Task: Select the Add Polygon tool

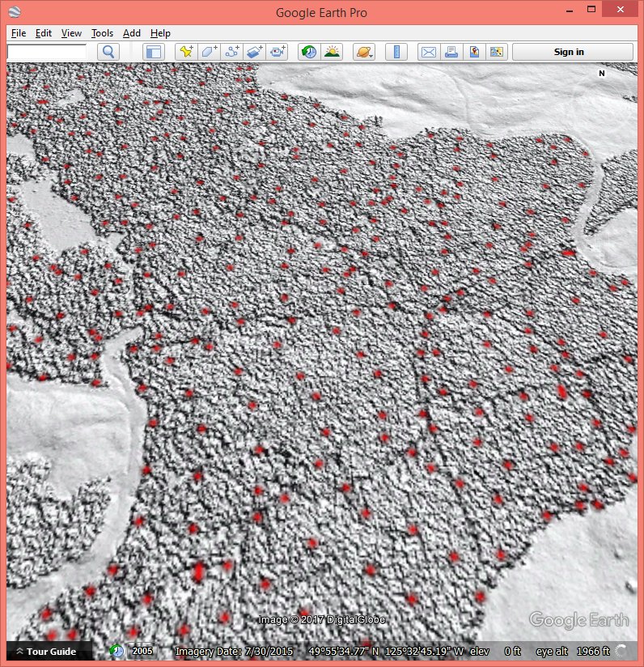Action: [209, 52]
